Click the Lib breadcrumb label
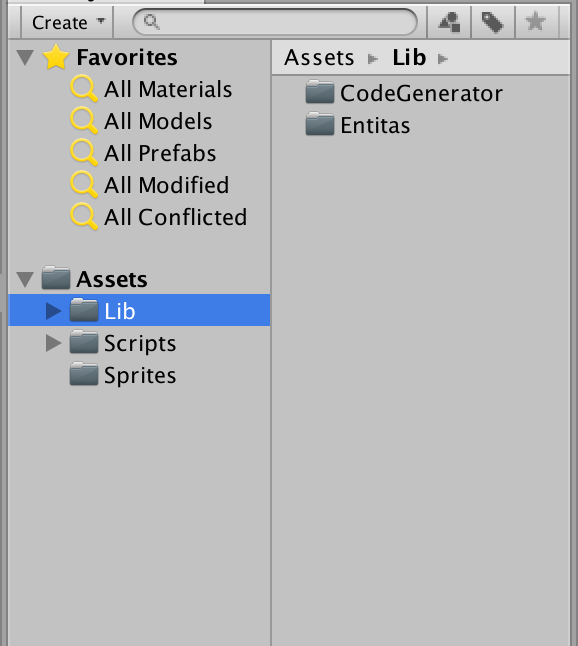 tap(409, 57)
